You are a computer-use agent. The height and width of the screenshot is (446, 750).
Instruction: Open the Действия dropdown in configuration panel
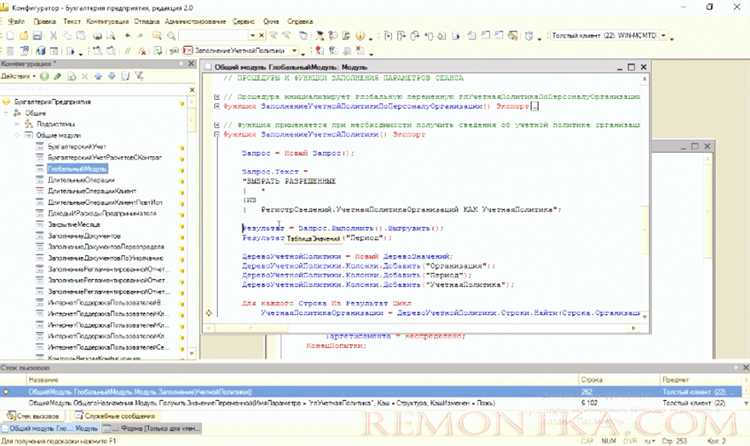(18, 76)
